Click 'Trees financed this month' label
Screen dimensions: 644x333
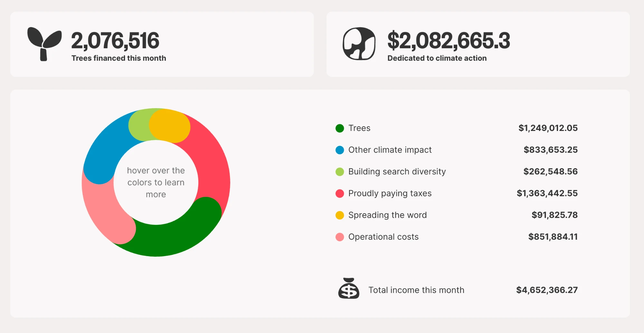pos(119,58)
